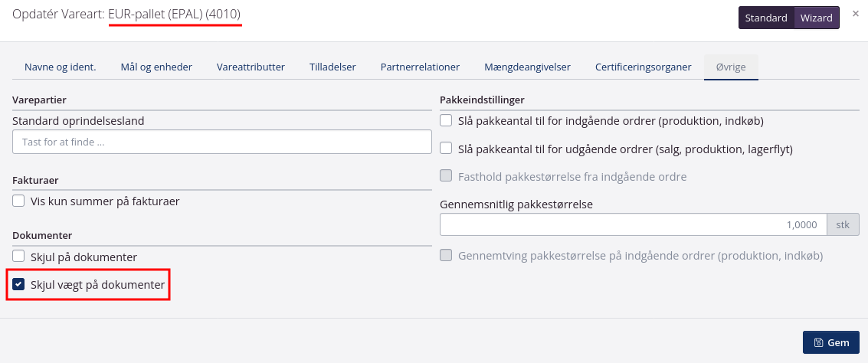Toggle Gennemtving pakkestørrelse på indgående ordrer
868x363 pixels.
coord(446,255)
